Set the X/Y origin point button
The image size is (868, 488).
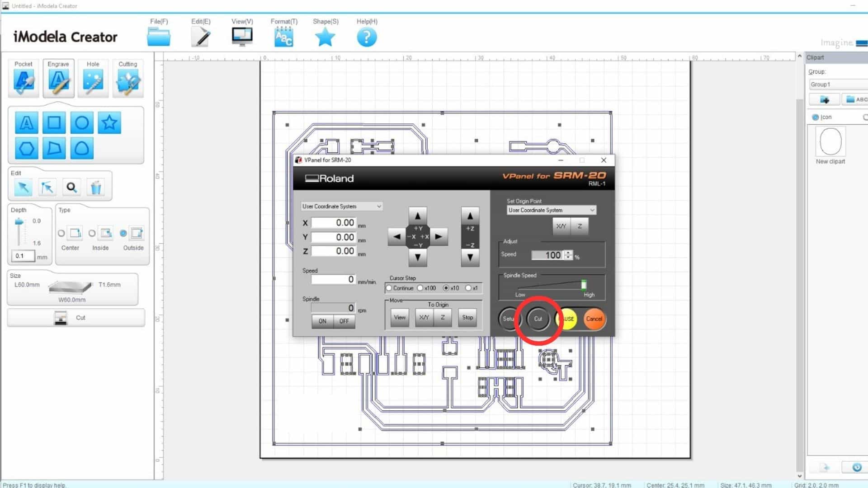tap(561, 226)
